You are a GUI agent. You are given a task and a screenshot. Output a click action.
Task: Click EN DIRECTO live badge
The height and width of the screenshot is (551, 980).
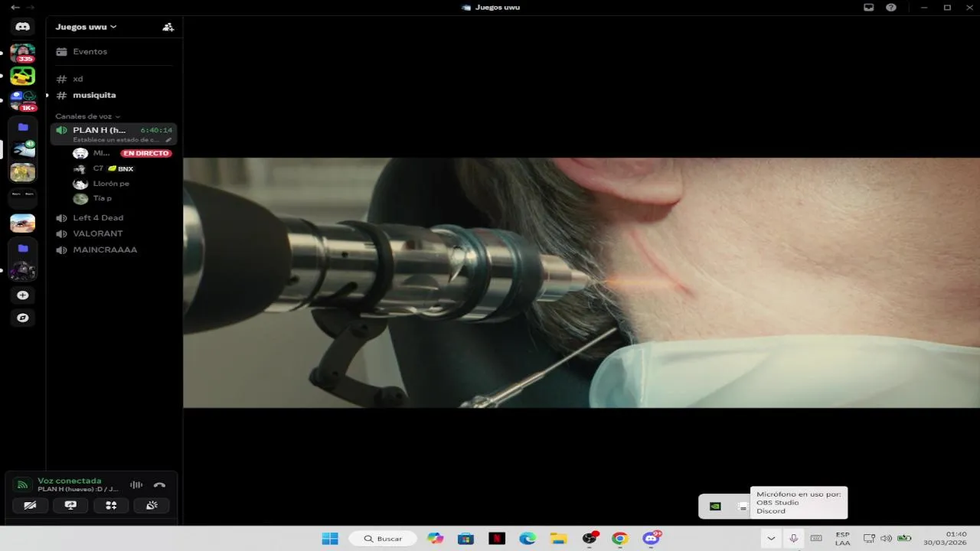(146, 153)
